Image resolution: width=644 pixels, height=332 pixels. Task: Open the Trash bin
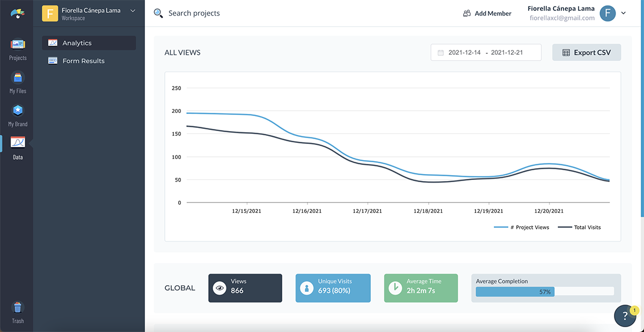point(18,308)
